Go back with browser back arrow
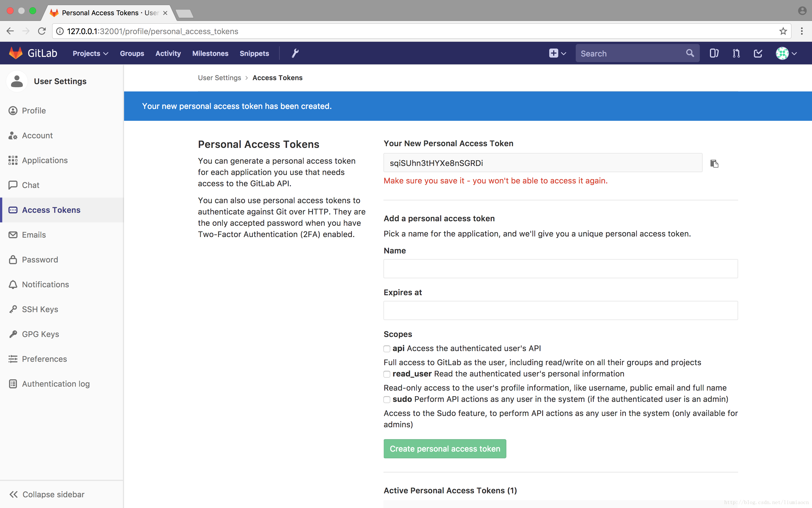 tap(10, 31)
